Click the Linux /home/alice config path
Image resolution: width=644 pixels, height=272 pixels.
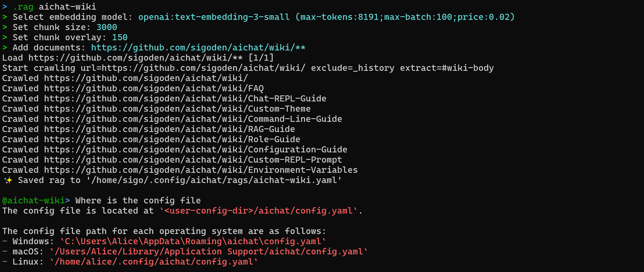pos(154,262)
